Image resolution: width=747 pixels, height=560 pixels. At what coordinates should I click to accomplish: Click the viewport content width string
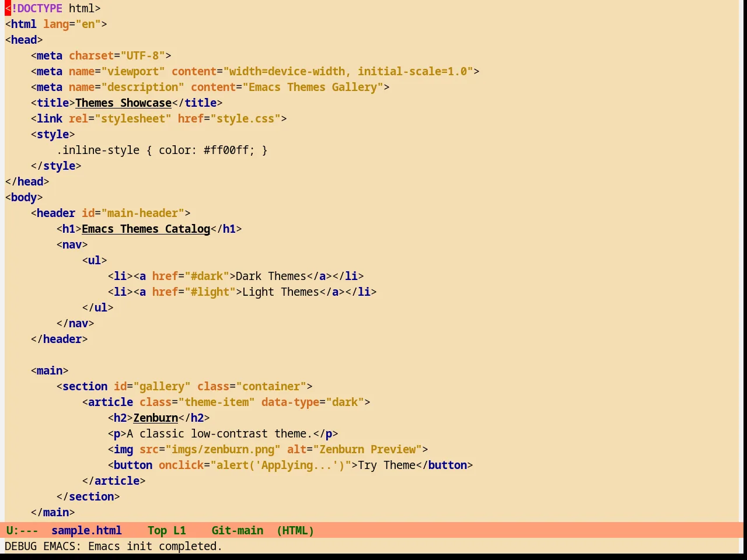tap(348, 71)
